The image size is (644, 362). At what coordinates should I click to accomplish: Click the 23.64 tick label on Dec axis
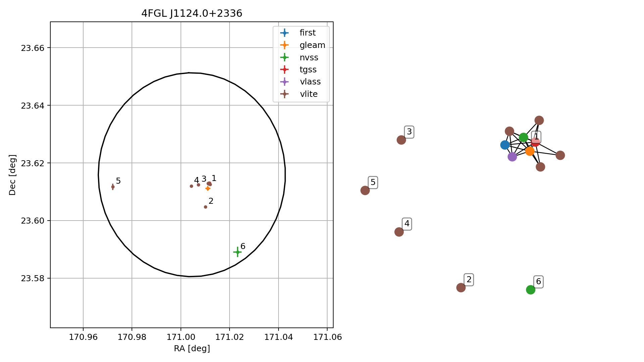[33, 106]
